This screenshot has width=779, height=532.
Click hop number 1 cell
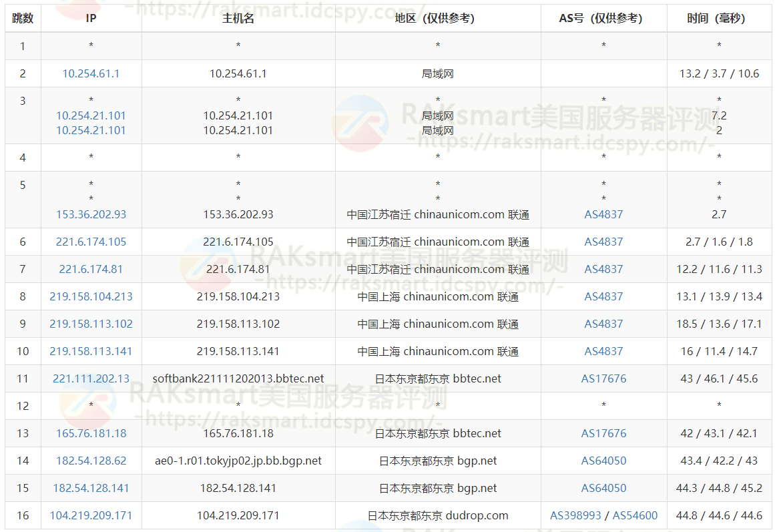[x=23, y=45]
